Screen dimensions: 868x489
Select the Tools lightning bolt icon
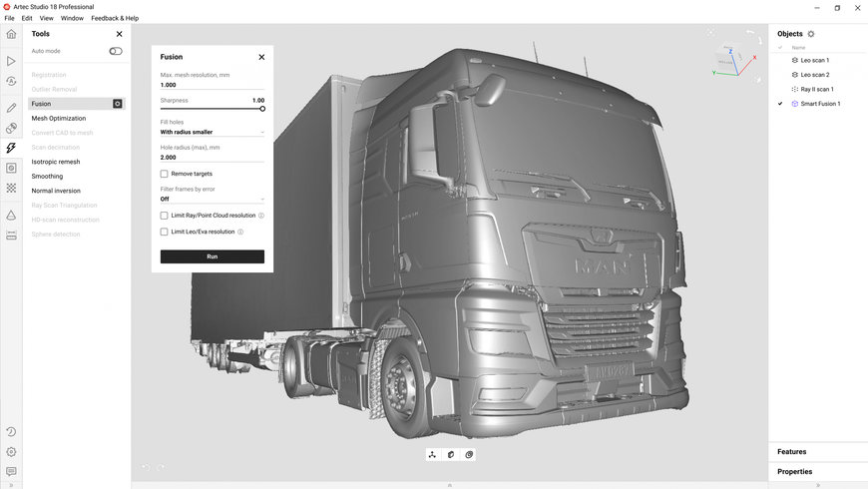click(11, 148)
